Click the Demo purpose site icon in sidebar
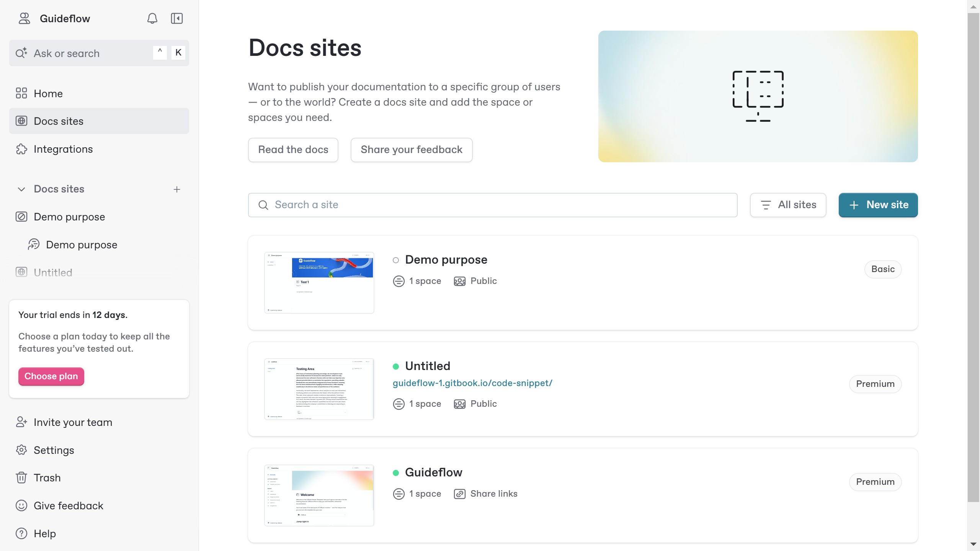Image resolution: width=980 pixels, height=551 pixels. pos(21,217)
